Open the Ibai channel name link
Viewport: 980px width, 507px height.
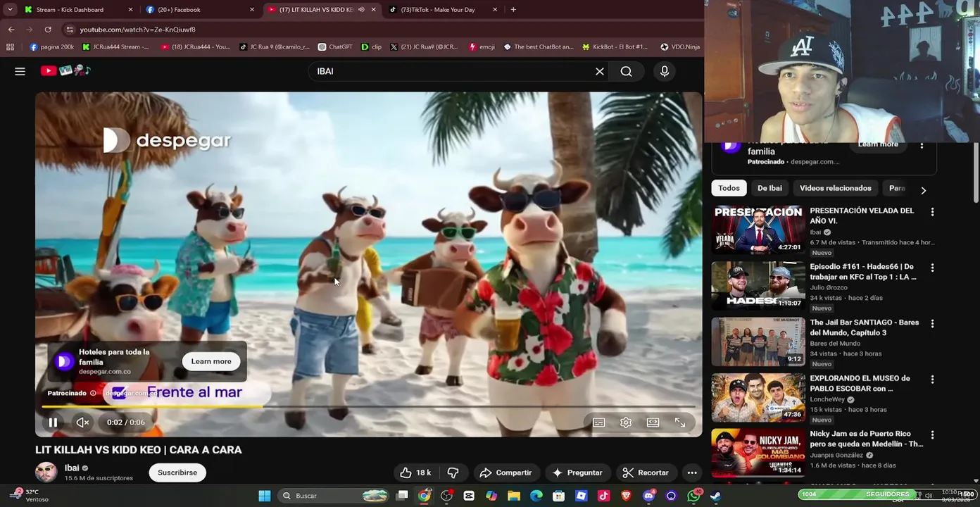pos(72,468)
